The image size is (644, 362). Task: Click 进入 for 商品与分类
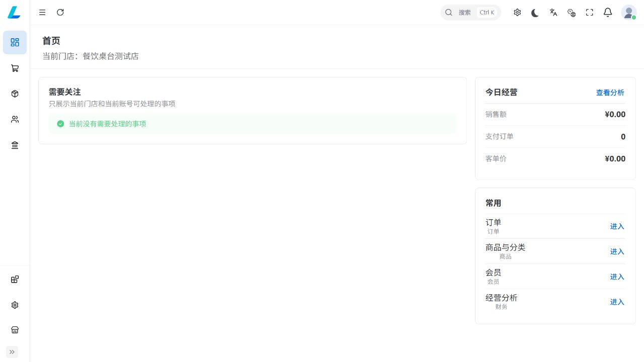617,251
